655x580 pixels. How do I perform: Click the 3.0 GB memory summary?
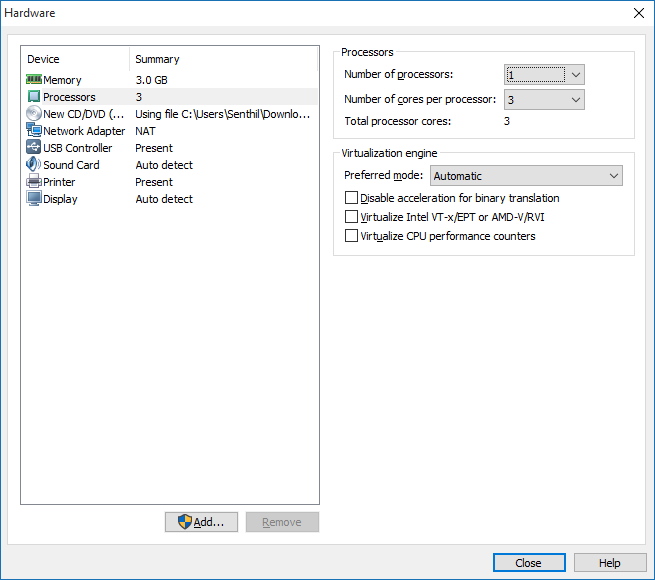pos(152,80)
